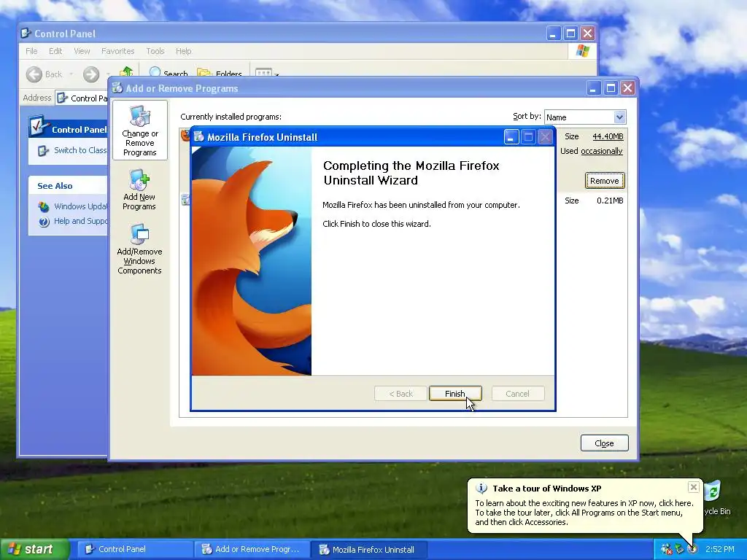747x560 pixels.
Task: Open the Windows Update link
Action: click(80, 206)
